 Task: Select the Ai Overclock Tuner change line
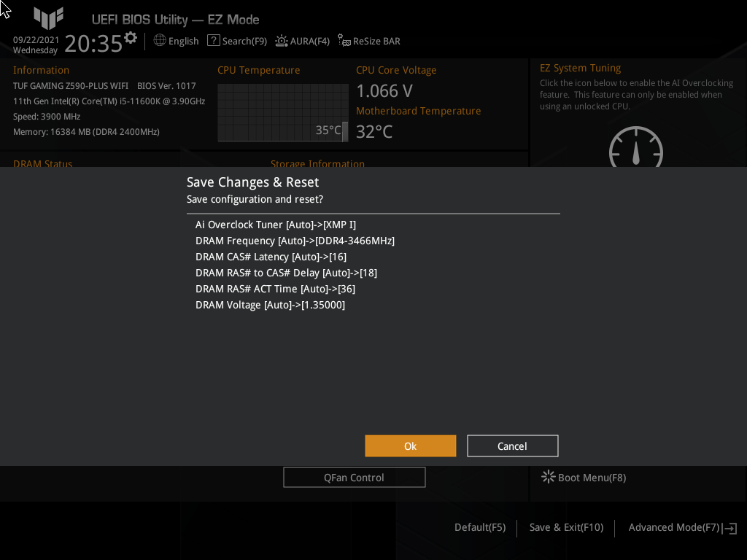tap(275, 225)
